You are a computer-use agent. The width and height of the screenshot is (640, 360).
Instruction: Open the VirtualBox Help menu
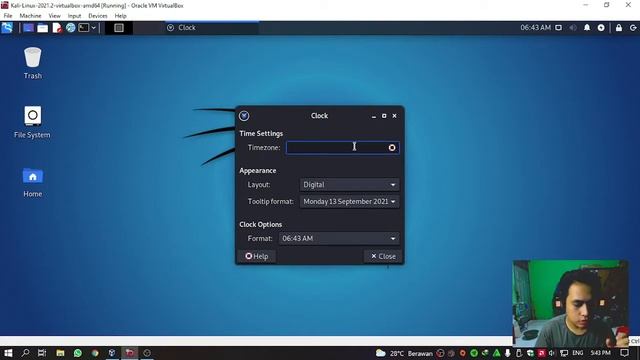coord(120,16)
